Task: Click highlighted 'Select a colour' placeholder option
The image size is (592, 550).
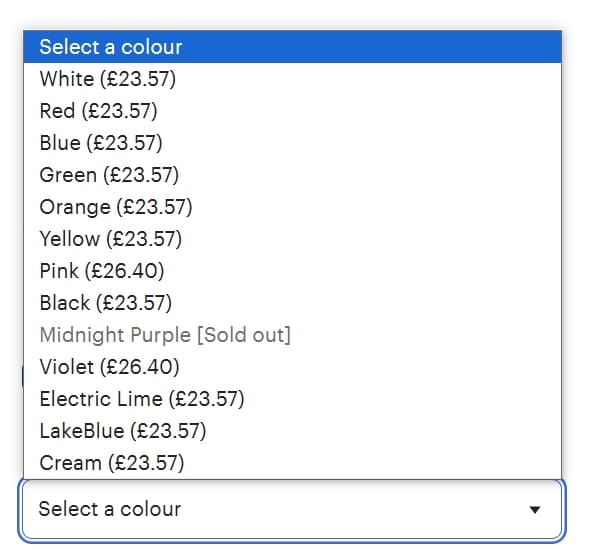Action: pos(293,47)
